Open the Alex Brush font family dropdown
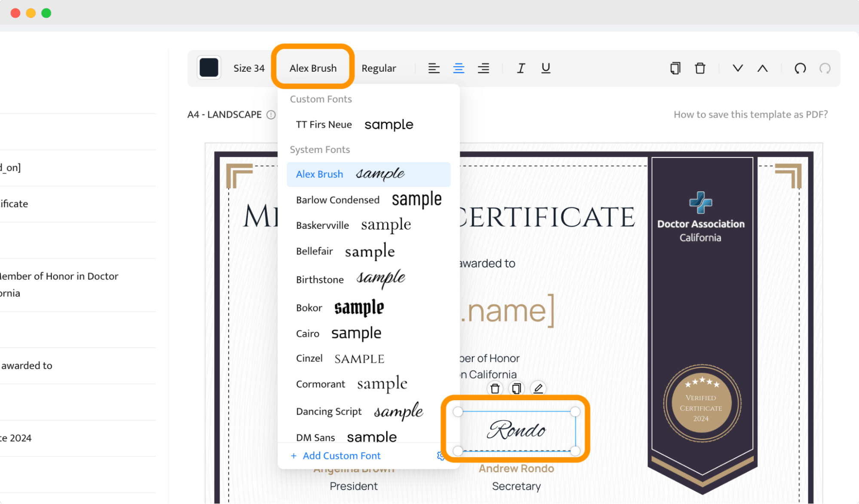The image size is (859, 504). point(313,68)
